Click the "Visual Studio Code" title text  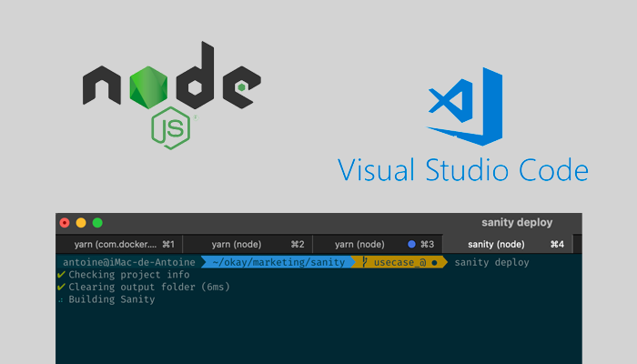click(463, 170)
